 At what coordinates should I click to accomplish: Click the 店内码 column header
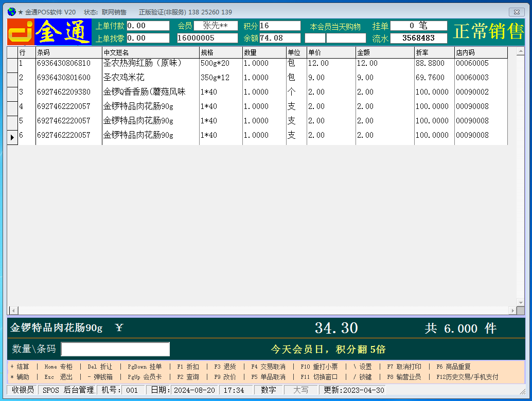tap(481, 52)
